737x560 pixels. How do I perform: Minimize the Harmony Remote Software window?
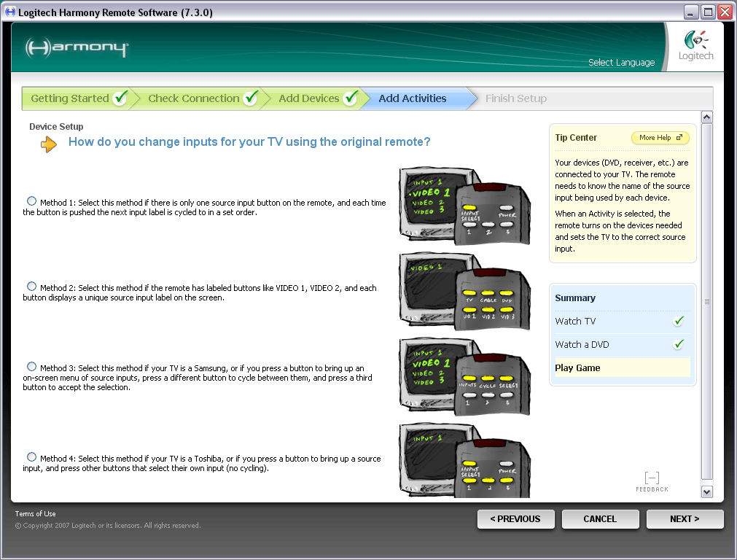[x=690, y=12]
